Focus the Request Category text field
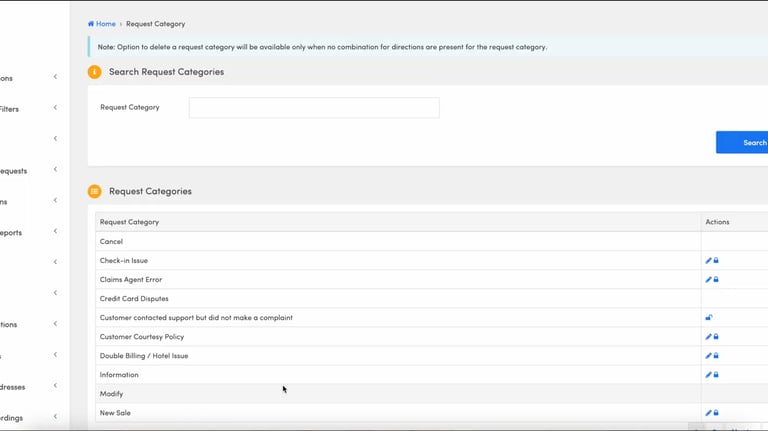This screenshot has width=768, height=431. [314, 108]
